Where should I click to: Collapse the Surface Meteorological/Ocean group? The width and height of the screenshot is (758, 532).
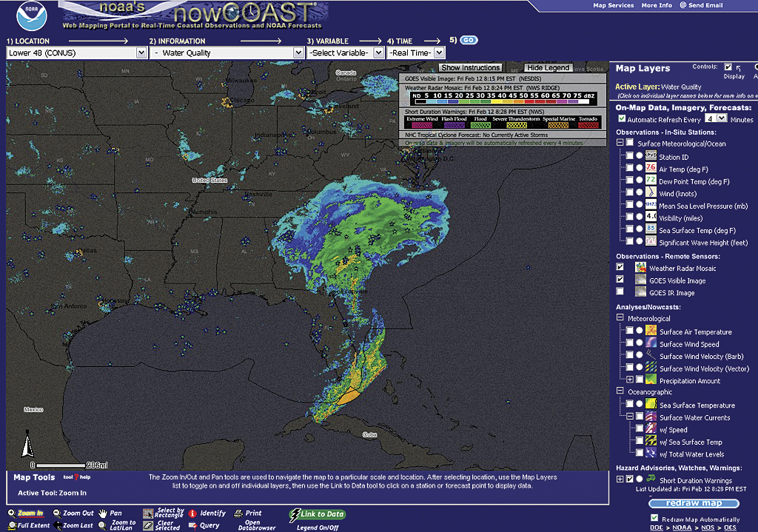[x=620, y=143]
